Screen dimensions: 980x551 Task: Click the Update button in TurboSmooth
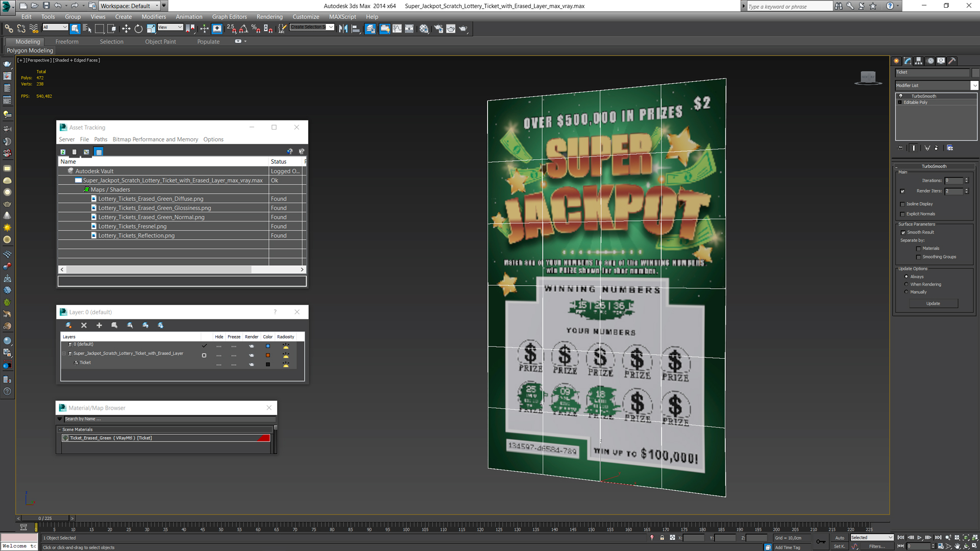[x=933, y=304]
